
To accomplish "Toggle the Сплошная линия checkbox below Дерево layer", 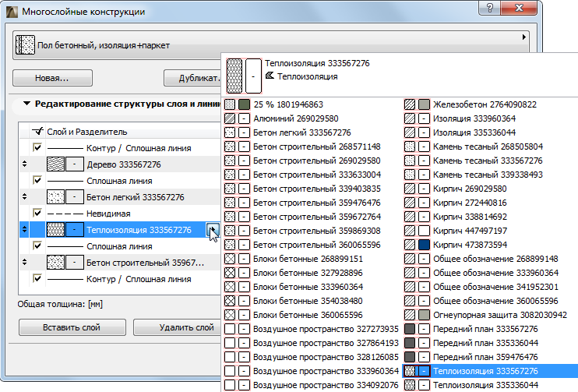I will pos(37,180).
